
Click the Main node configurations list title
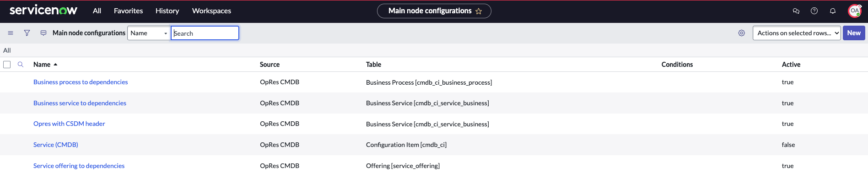coord(89,33)
